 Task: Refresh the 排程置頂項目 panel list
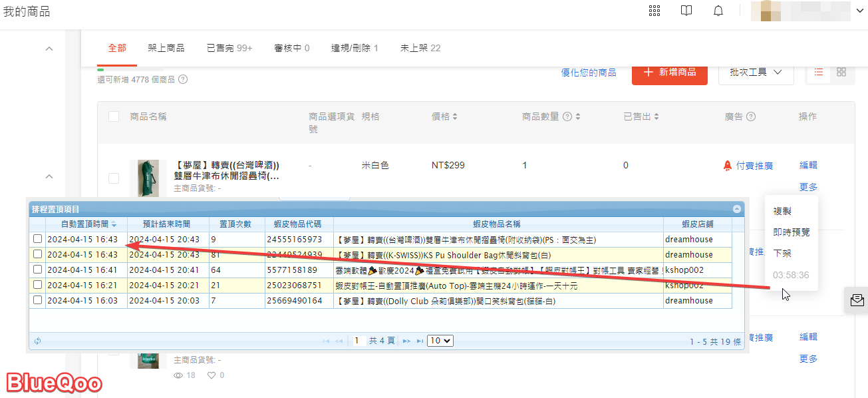coord(38,341)
